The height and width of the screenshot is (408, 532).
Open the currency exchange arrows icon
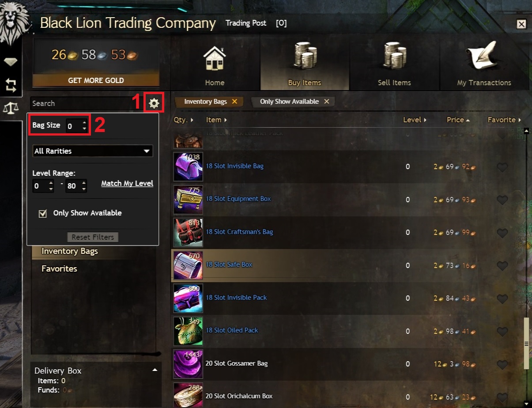[11, 85]
